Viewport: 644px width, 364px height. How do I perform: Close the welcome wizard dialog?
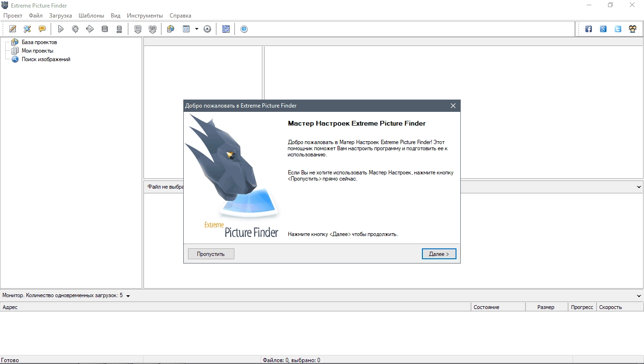point(453,106)
